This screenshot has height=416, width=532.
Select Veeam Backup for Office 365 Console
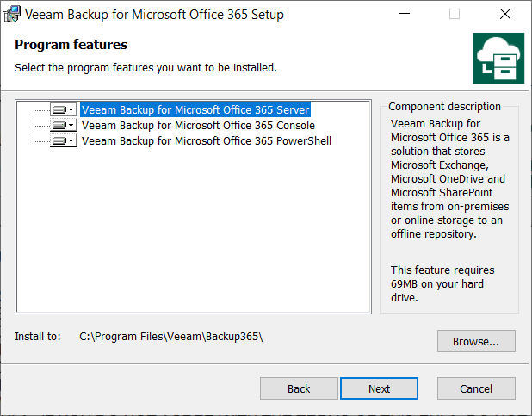pos(198,126)
